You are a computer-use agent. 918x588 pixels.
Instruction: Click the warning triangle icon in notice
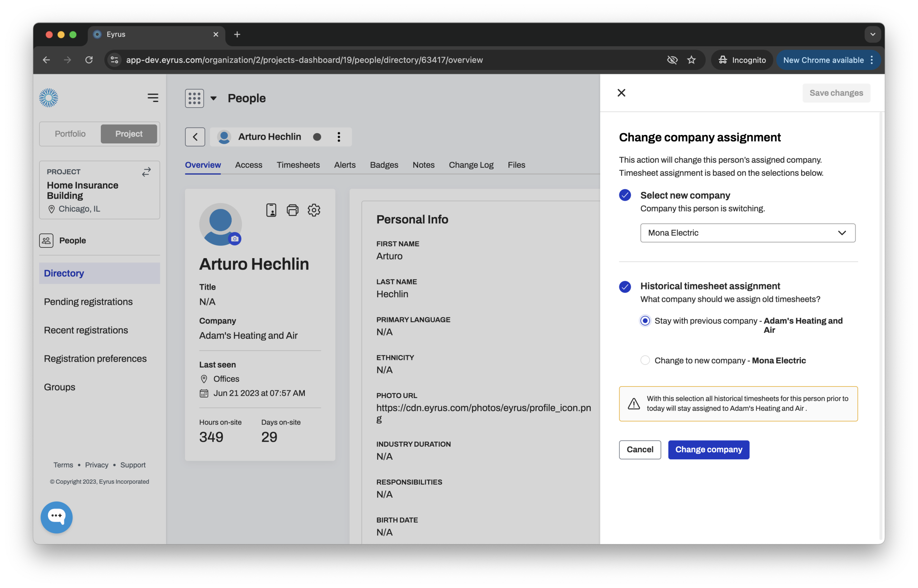click(x=634, y=404)
